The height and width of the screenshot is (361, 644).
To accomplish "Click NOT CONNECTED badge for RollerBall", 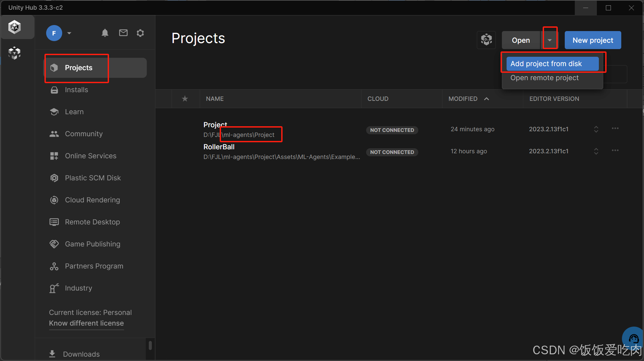I will point(392,152).
